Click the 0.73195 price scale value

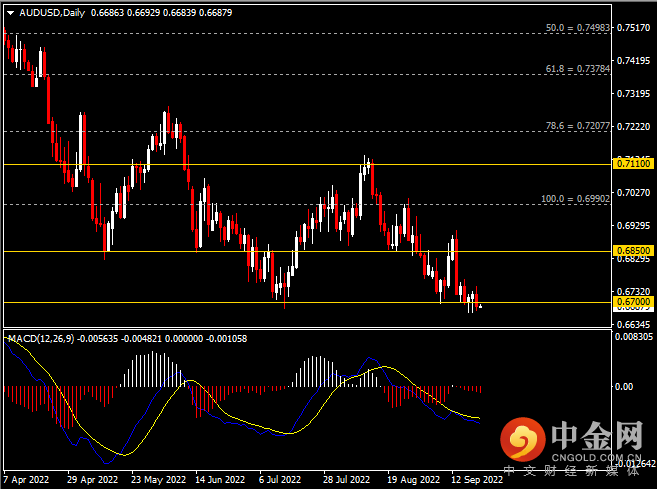point(634,93)
